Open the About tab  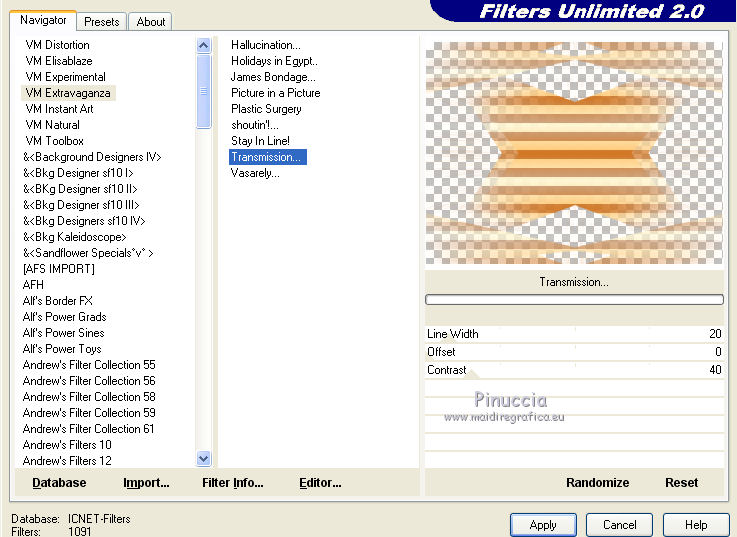[x=150, y=22]
